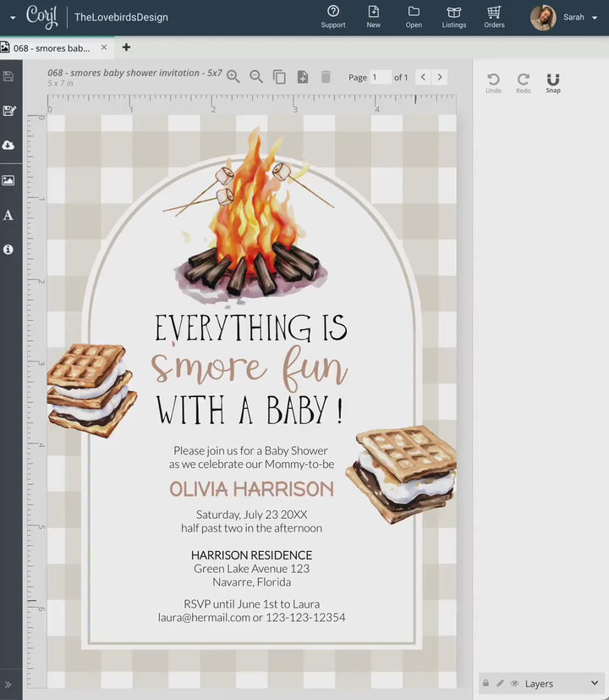Select the Text tool in sidebar

[x=8, y=215]
